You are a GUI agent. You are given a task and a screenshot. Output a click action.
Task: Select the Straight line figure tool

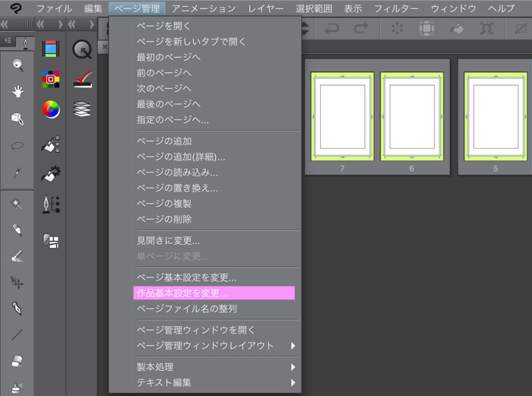tap(17, 334)
